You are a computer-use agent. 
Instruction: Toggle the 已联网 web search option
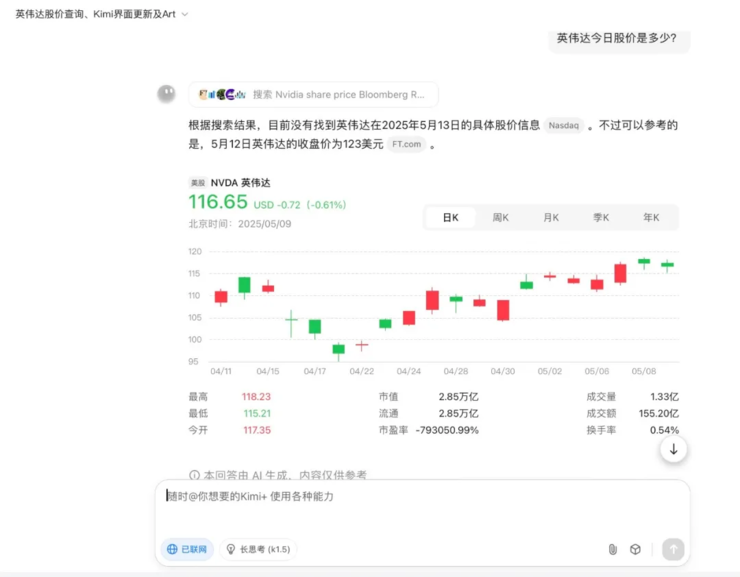pos(187,549)
